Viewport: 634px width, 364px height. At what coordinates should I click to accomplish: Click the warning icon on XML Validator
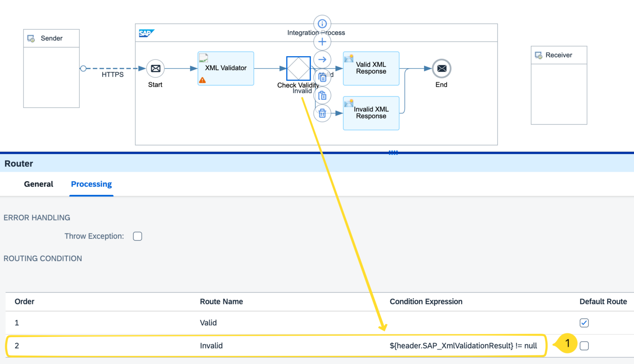[x=202, y=80]
